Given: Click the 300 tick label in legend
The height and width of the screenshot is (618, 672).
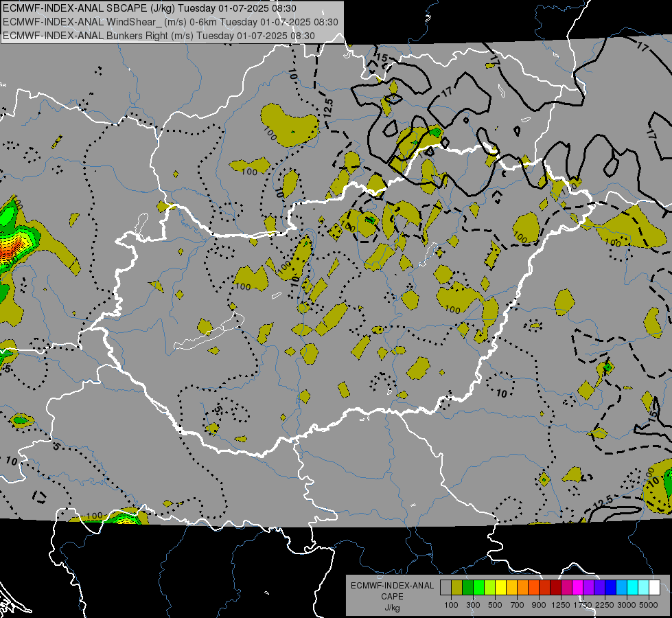Looking at the screenshot, I should point(473,605).
